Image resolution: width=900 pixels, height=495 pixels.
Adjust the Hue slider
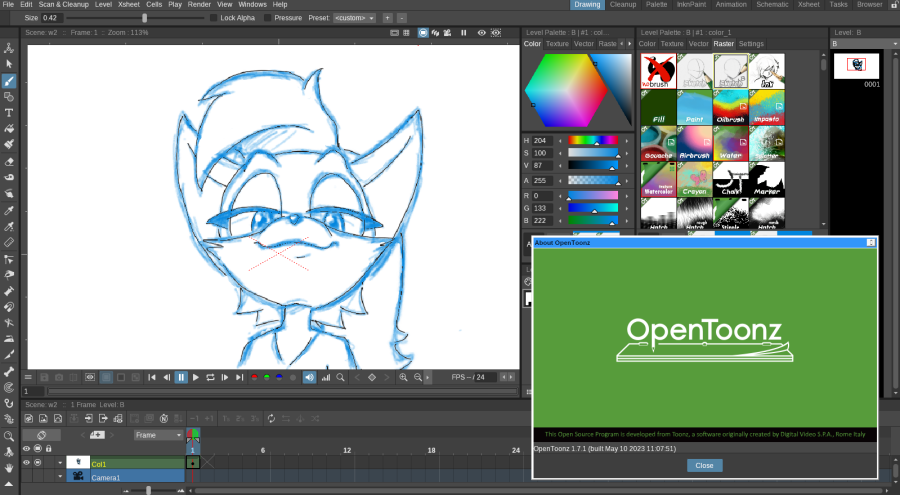click(x=593, y=140)
